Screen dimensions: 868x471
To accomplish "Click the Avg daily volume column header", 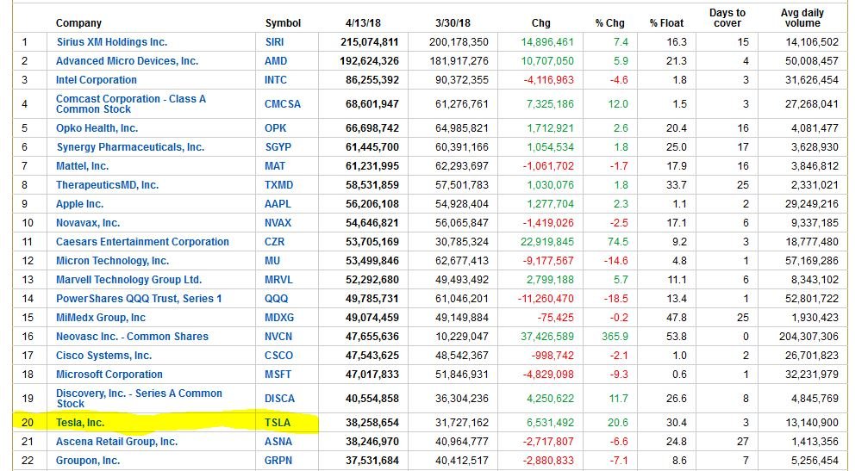I will click(802, 18).
